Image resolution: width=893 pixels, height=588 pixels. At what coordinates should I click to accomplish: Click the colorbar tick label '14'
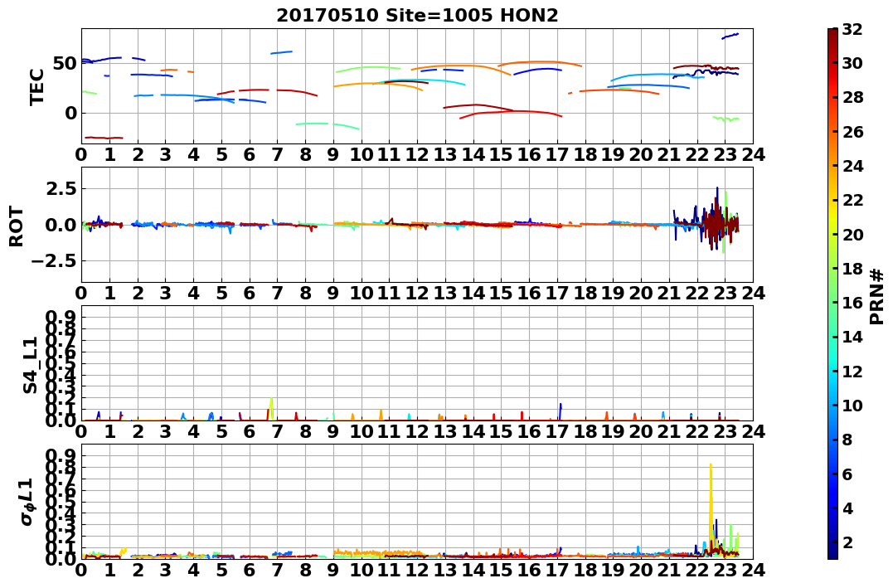coord(852,337)
